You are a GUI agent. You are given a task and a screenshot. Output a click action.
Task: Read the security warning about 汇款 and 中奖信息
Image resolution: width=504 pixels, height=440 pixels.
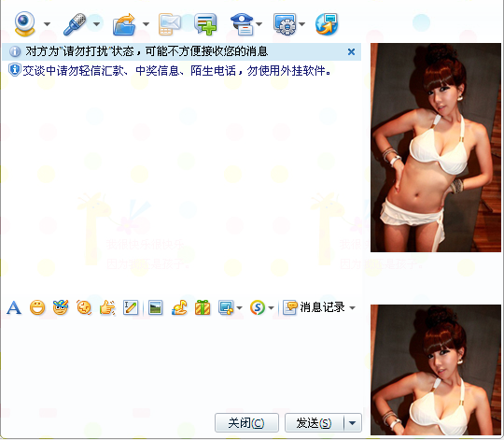click(x=176, y=70)
